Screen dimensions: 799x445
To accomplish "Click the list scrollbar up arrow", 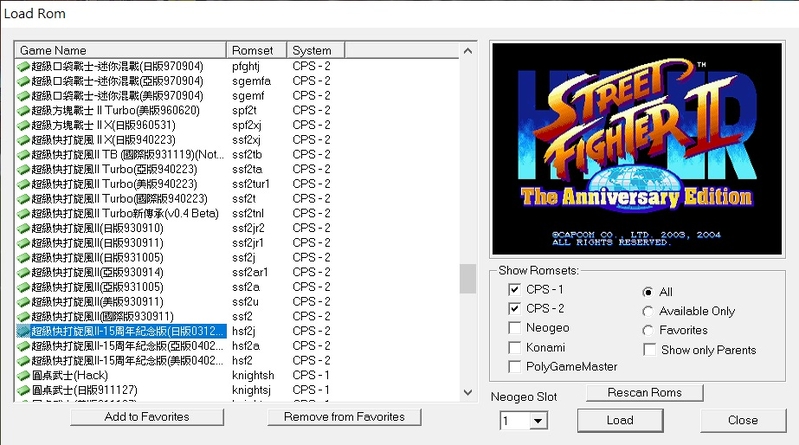I will pos(468,51).
